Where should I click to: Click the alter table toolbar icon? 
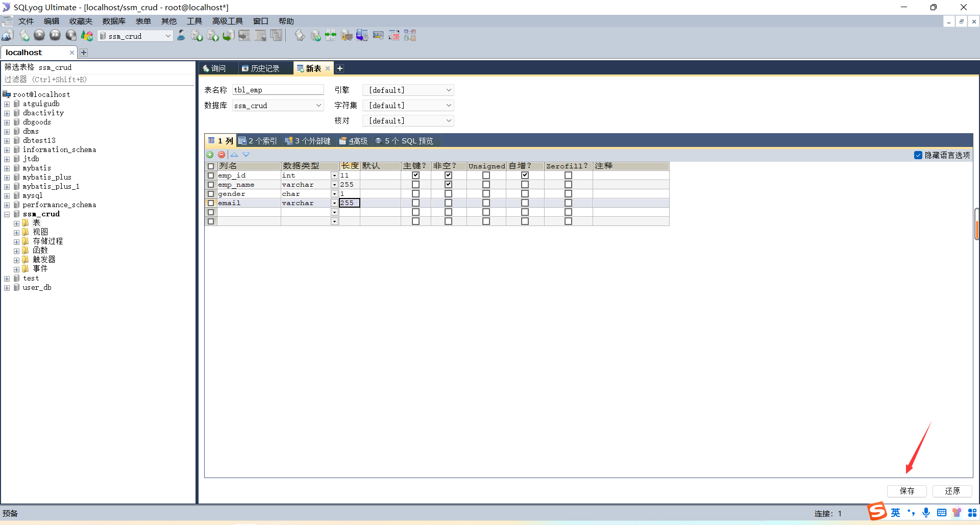[260, 35]
